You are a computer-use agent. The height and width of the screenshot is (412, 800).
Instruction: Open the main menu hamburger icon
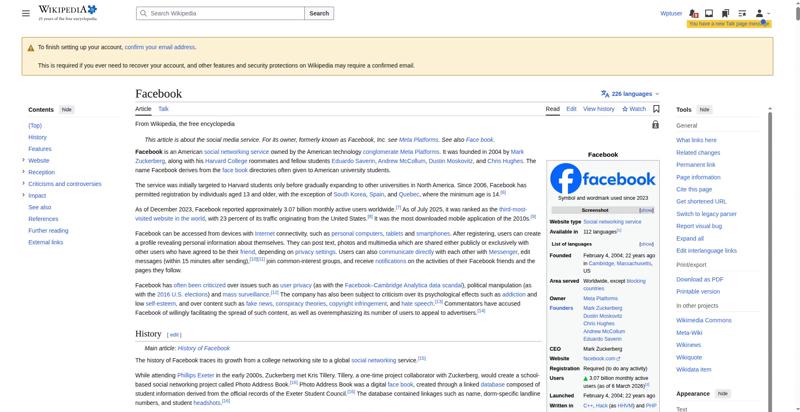26,13
